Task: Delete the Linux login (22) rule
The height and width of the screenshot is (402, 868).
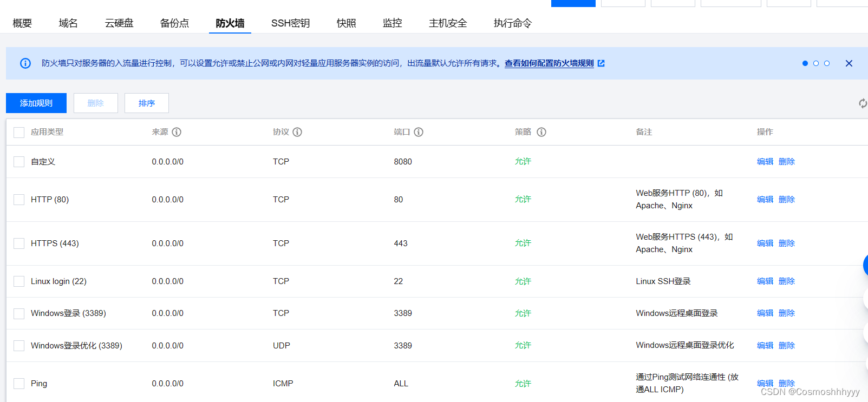Action: coord(787,281)
